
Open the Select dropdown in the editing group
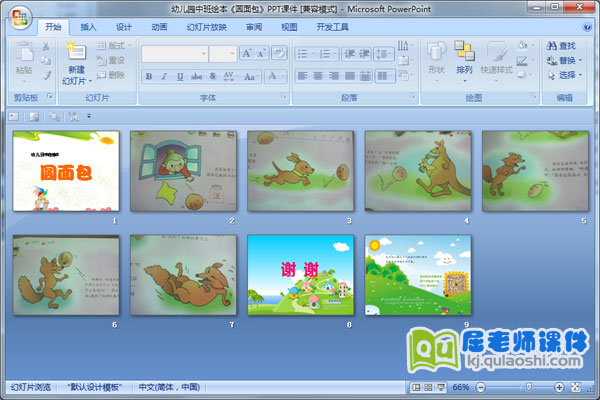[564, 75]
